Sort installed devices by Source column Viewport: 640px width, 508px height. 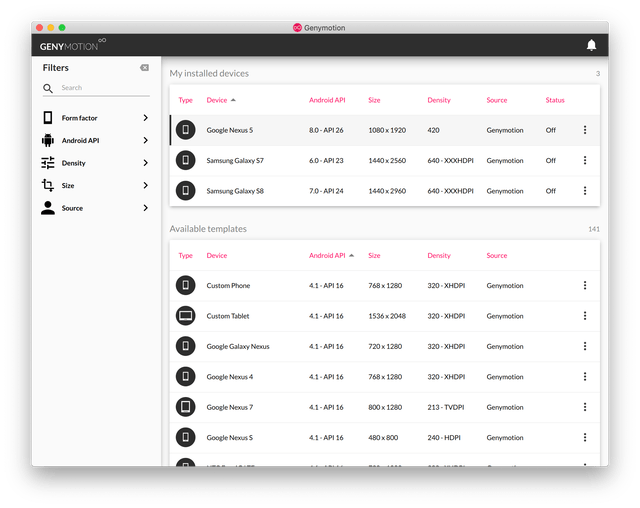[x=496, y=100]
